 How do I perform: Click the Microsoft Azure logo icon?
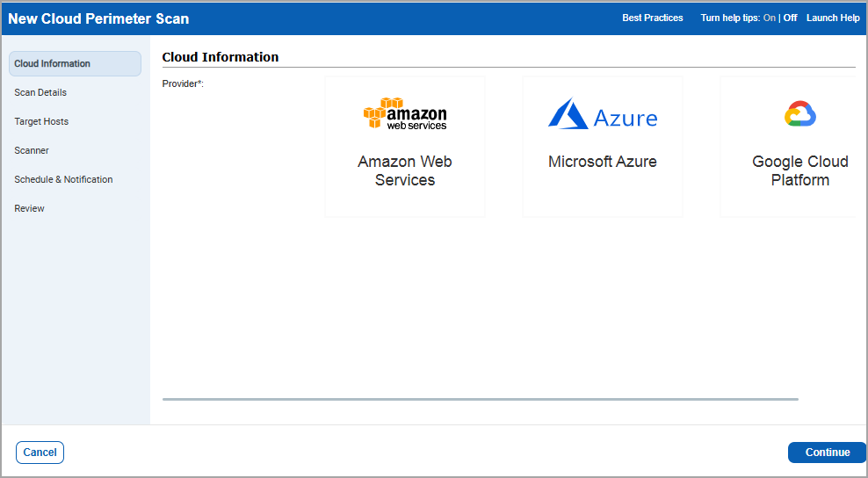tap(568, 114)
